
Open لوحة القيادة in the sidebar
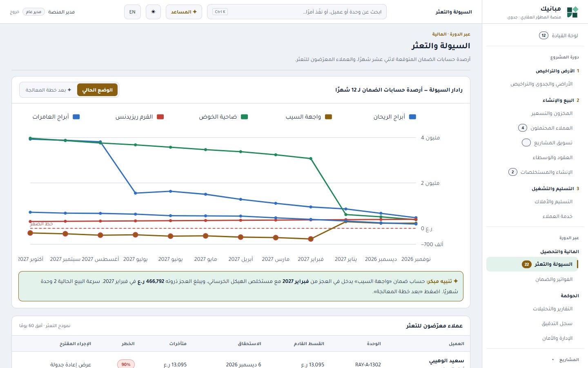(533, 36)
